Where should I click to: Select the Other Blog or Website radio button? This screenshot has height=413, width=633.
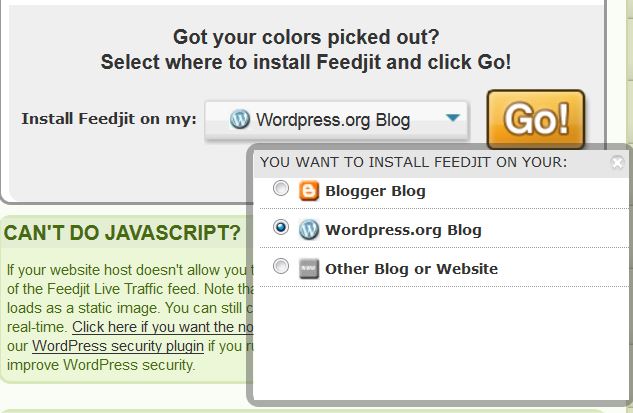coord(281,266)
